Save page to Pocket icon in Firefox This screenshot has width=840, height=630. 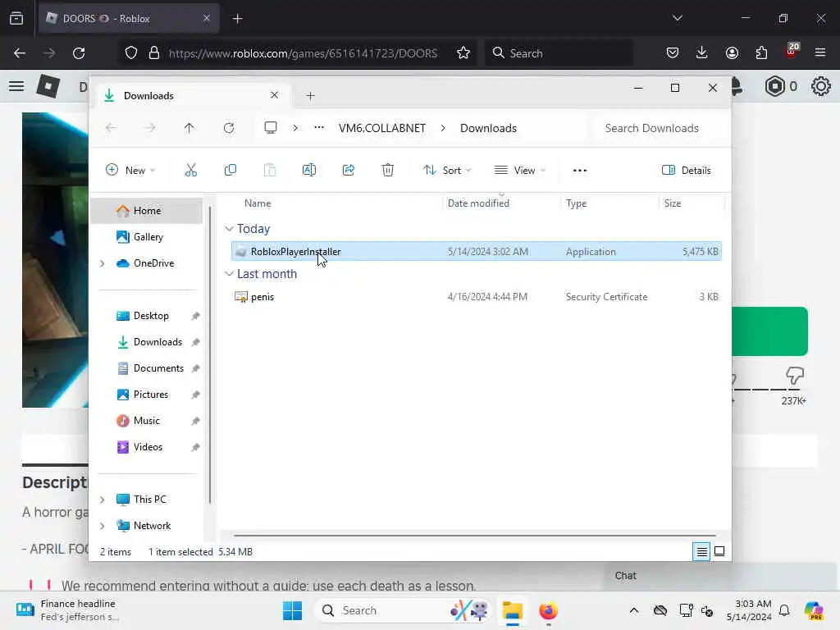point(673,52)
